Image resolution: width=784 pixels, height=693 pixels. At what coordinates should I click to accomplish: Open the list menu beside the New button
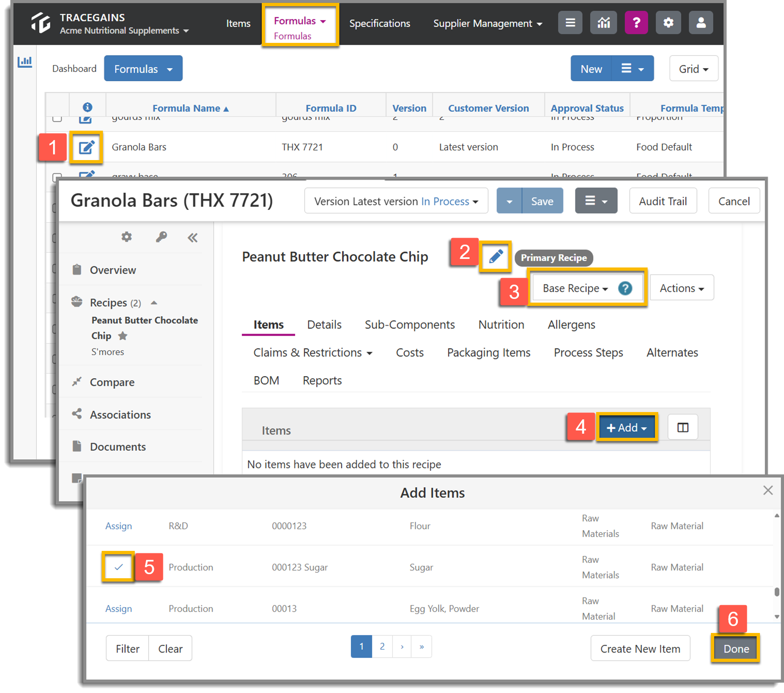(x=633, y=69)
